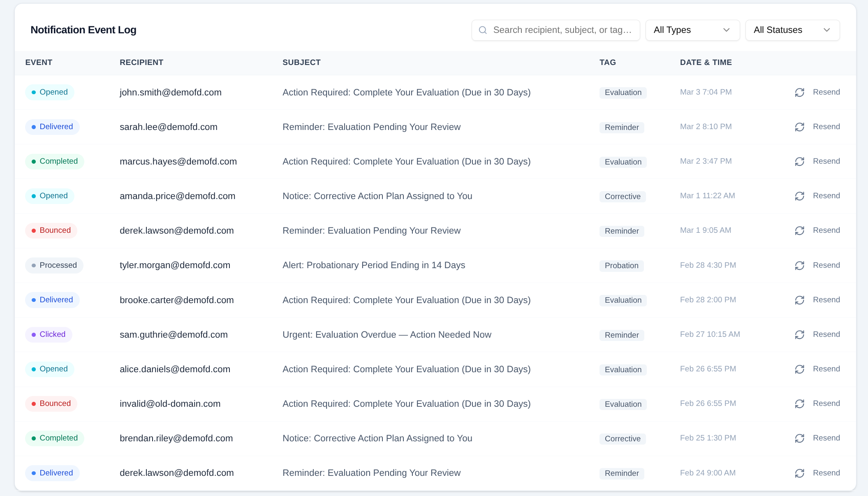The width and height of the screenshot is (868, 496).
Task: Click the Probation tag on tyler.morgan's row
Action: [621, 266]
